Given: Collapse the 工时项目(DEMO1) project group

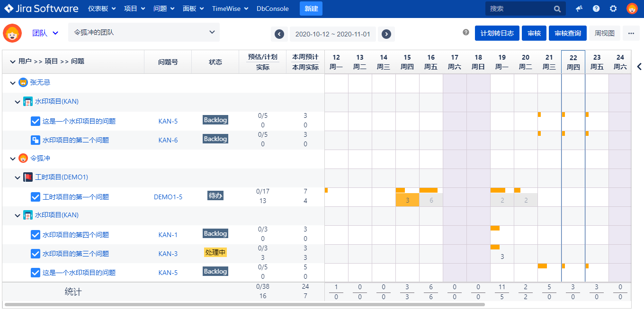Looking at the screenshot, I should tap(18, 177).
